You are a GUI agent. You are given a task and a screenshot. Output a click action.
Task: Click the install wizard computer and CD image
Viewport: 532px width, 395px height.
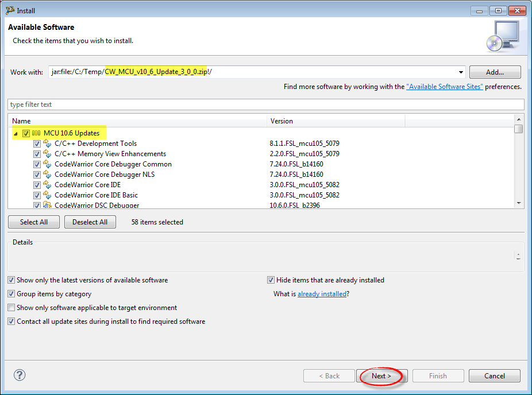point(503,36)
